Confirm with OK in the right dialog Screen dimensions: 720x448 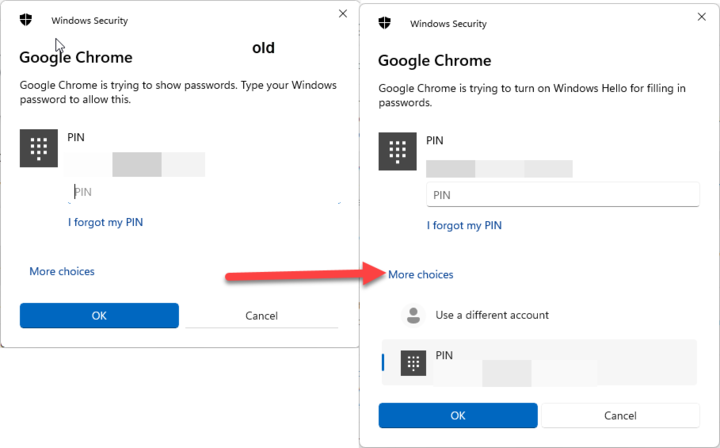tap(458, 415)
